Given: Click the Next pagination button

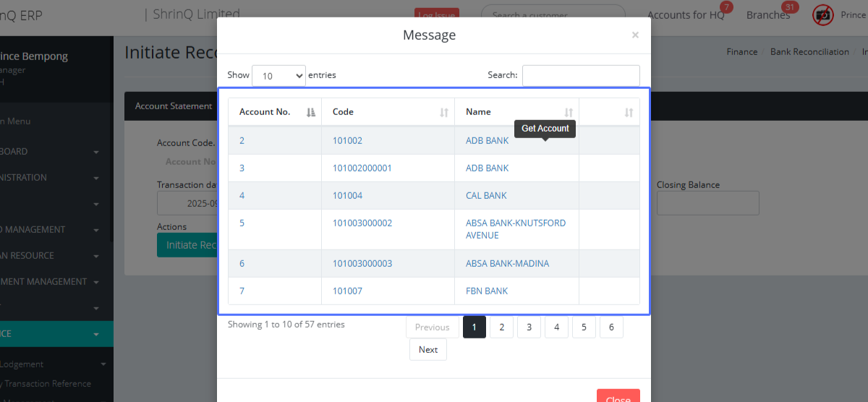Looking at the screenshot, I should tap(428, 350).
